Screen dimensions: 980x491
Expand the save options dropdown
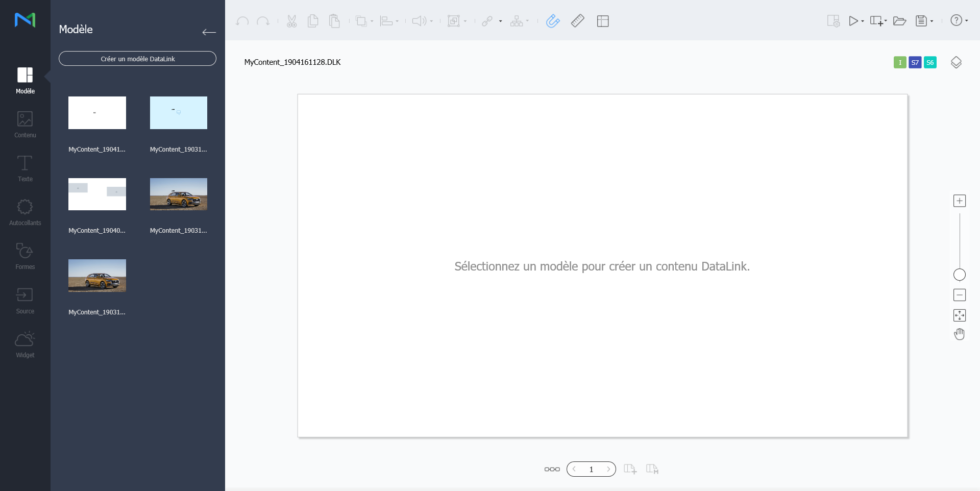[x=932, y=21]
